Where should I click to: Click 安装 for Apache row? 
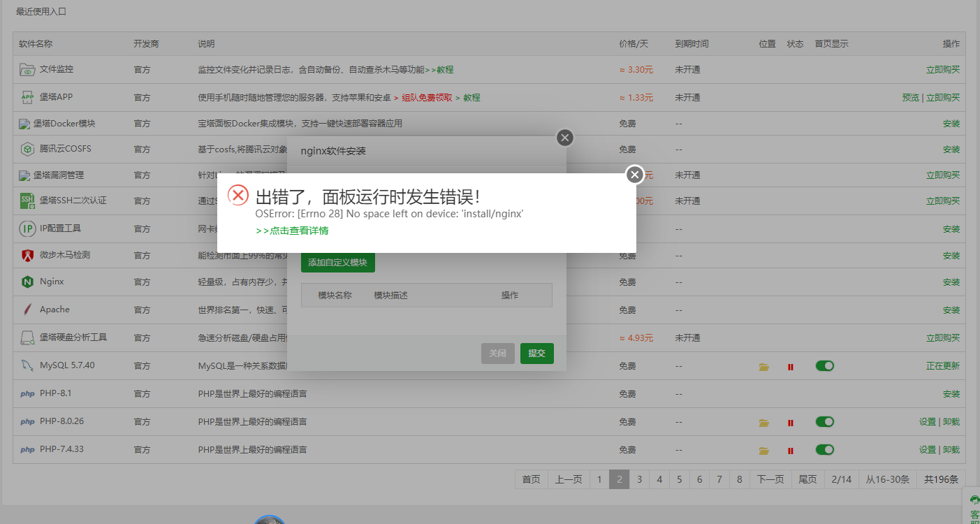point(951,310)
